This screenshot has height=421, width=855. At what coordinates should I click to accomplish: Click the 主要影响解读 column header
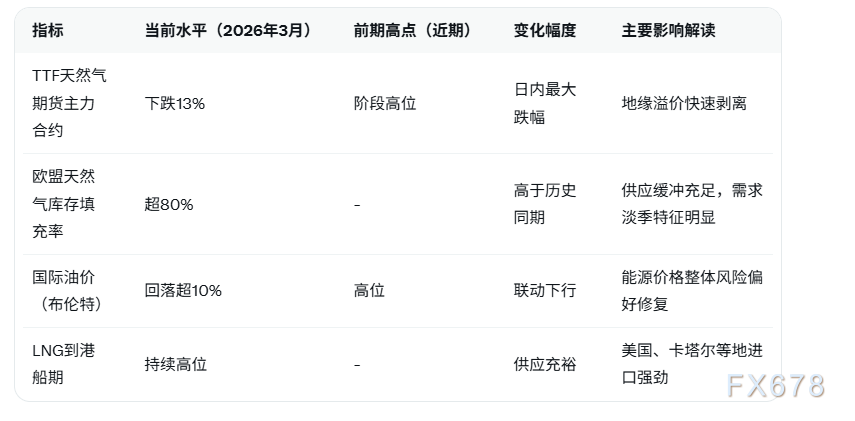(x=668, y=31)
